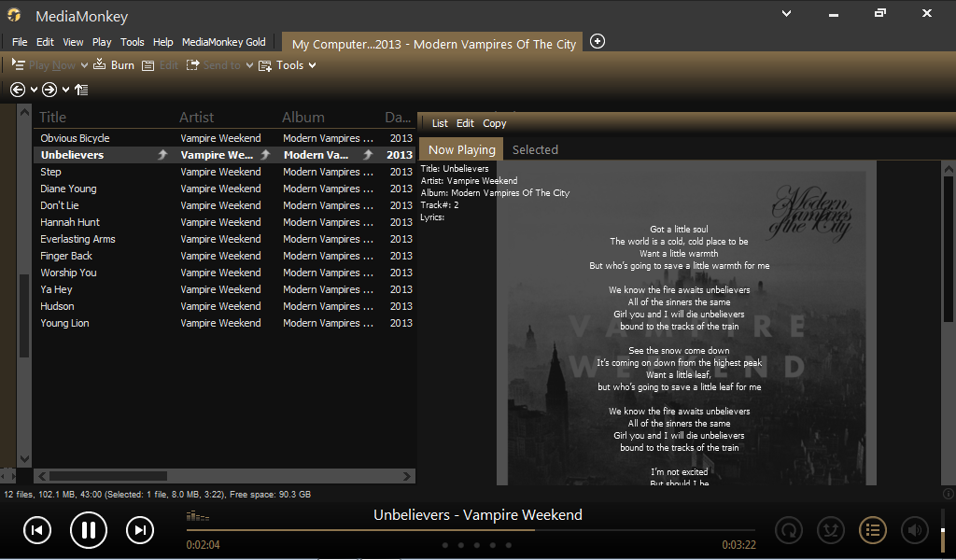Viewport: 956px width, 560px height.
Task: Click the toolbar Tools icon
Action: 265,66
